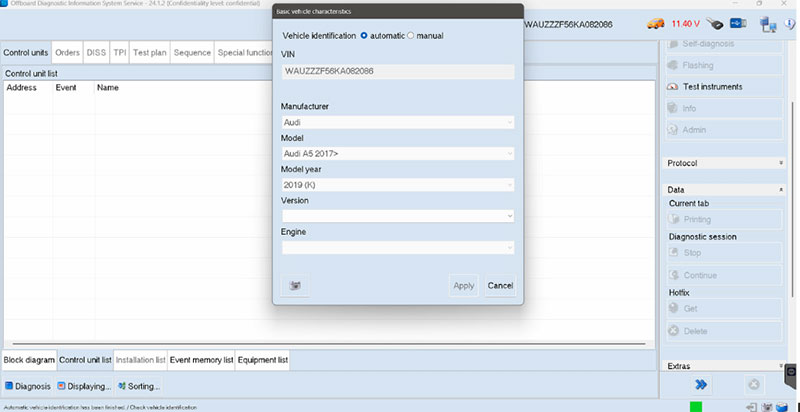Open the Installation list tab

click(x=140, y=360)
